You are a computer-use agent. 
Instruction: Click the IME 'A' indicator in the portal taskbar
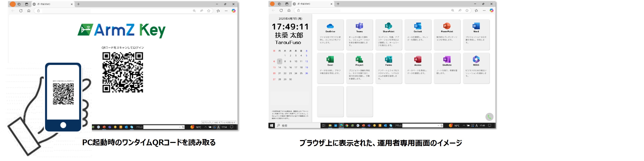(x=476, y=125)
